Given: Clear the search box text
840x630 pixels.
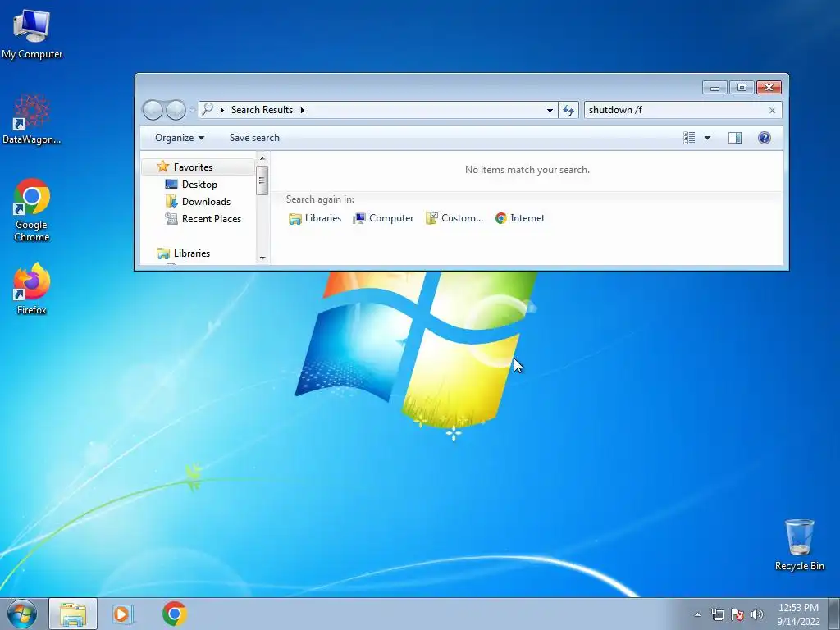Looking at the screenshot, I should pyautogui.click(x=772, y=111).
